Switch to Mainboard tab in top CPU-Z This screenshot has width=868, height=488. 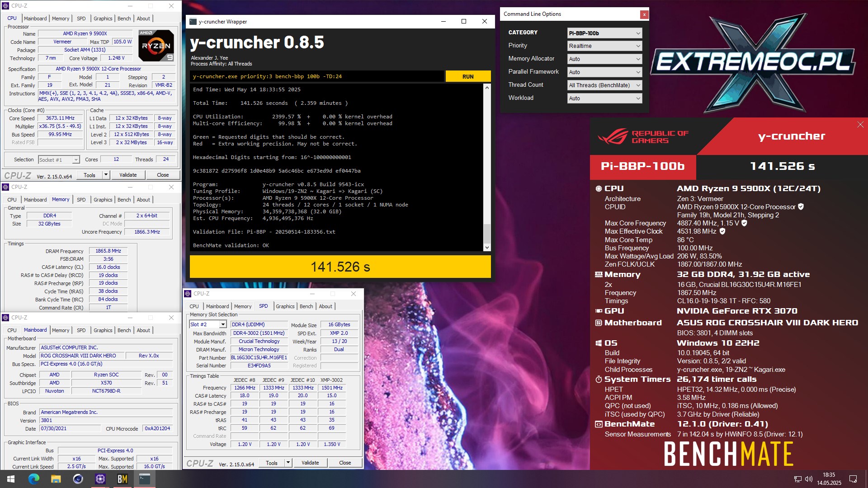pos(35,19)
